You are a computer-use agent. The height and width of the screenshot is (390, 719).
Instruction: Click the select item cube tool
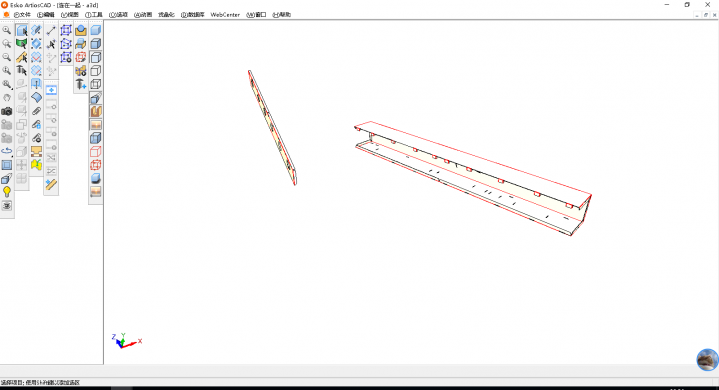click(22, 31)
